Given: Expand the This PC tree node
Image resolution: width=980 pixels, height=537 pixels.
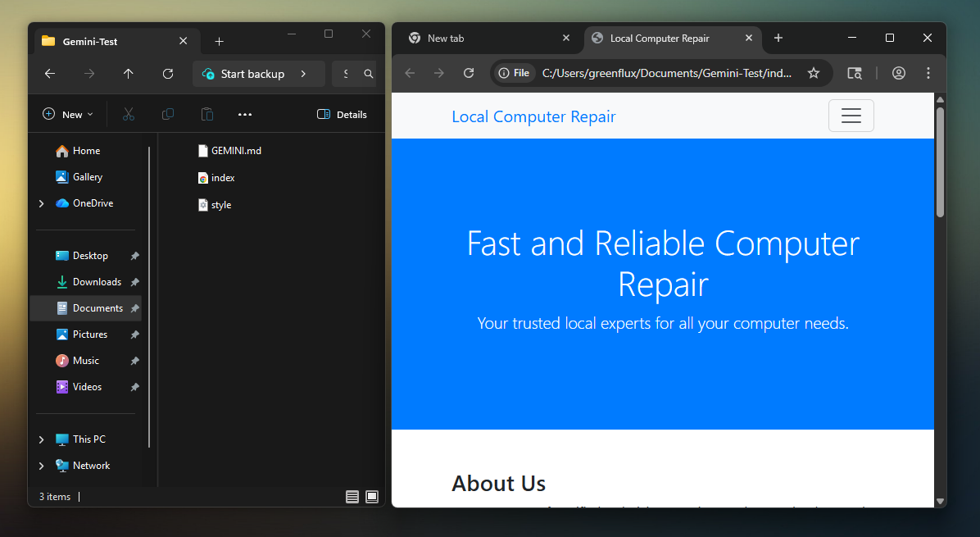Looking at the screenshot, I should 42,439.
